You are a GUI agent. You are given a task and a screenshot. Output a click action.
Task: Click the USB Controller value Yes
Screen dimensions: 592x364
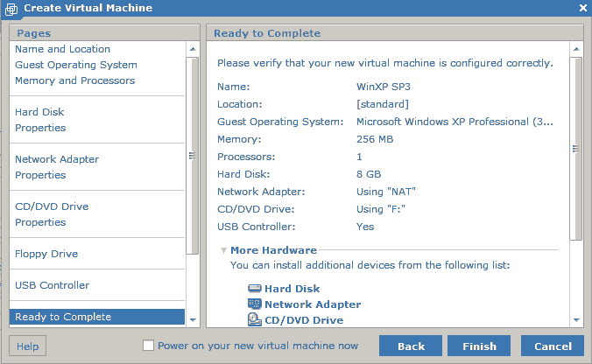tap(365, 227)
